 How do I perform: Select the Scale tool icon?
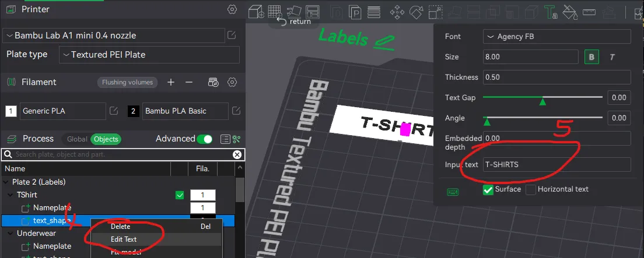(x=434, y=12)
